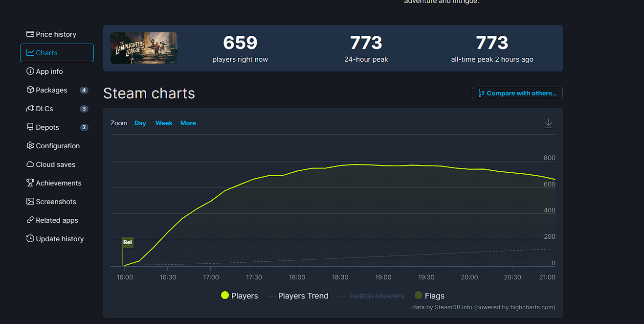Image resolution: width=644 pixels, height=324 pixels.
Task: Click the App info circle icon
Action: point(30,71)
